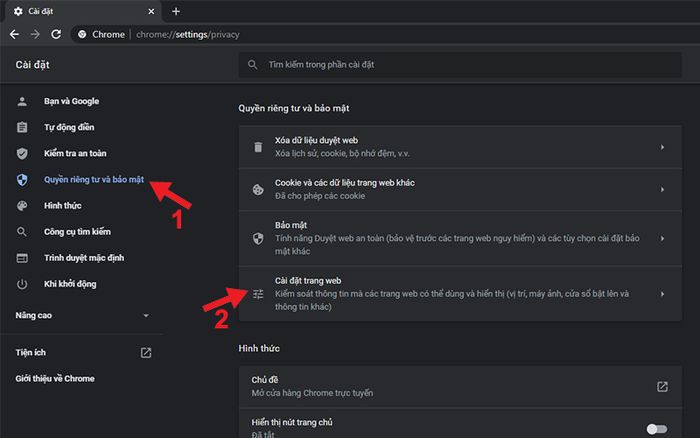Click the shield icon in Bảo mật row
Image resolution: width=700 pixels, height=438 pixels.
tap(258, 238)
